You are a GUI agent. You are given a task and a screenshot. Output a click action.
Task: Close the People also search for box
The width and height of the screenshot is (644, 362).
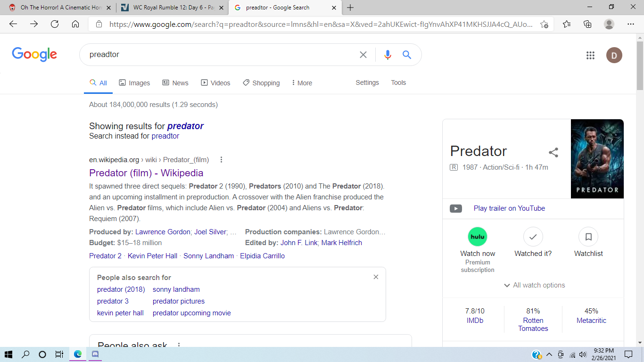[x=376, y=277]
